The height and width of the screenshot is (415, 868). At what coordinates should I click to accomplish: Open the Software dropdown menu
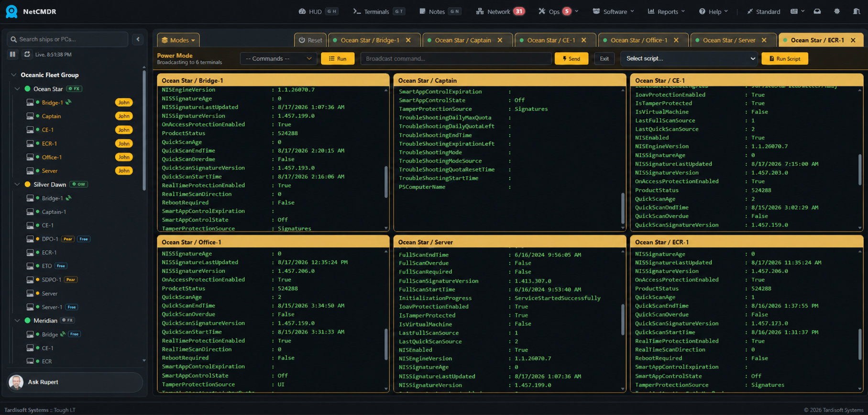[x=613, y=11]
